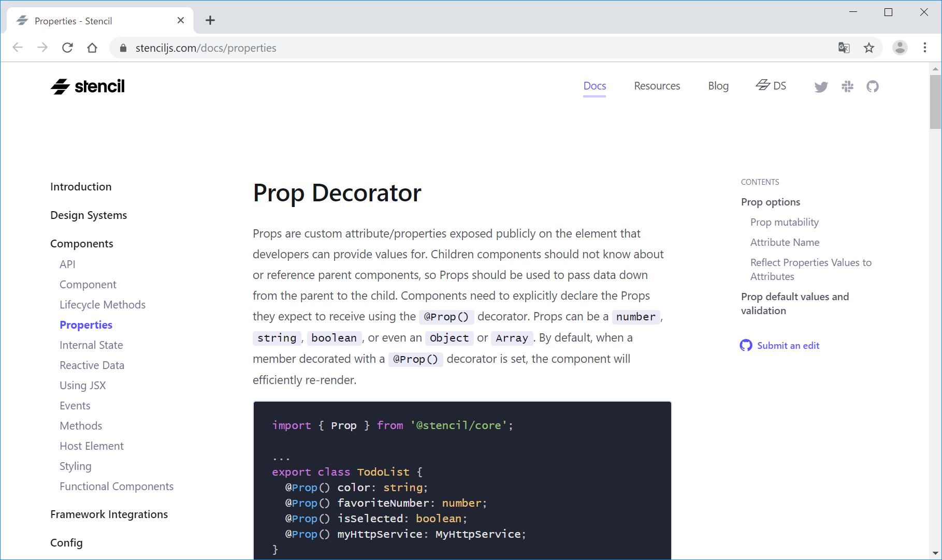The image size is (942, 560).
Task: Expand the Framework Integrations section
Action: [109, 514]
